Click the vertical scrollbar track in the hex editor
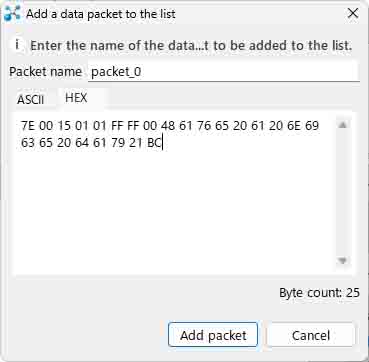The width and height of the screenshot is (369, 362). click(x=343, y=193)
